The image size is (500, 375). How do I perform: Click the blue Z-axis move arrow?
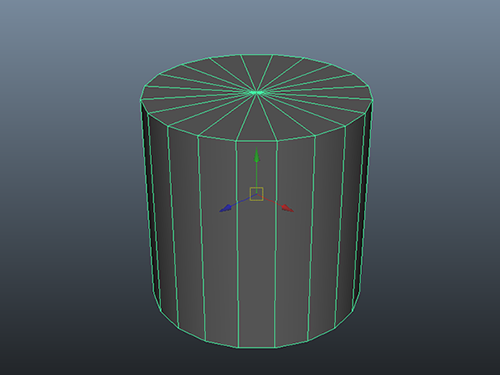[x=226, y=208]
